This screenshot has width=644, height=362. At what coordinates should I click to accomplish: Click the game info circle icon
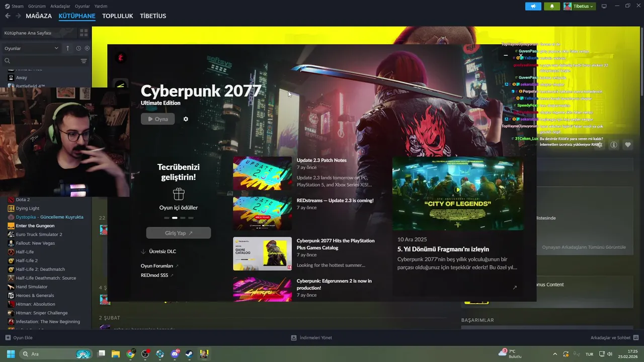pyautogui.click(x=614, y=145)
